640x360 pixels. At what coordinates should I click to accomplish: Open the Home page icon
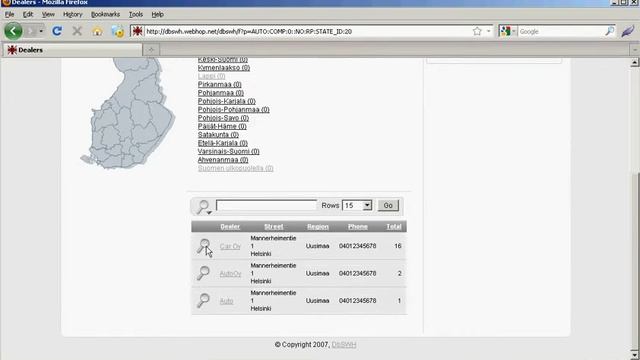point(97,31)
